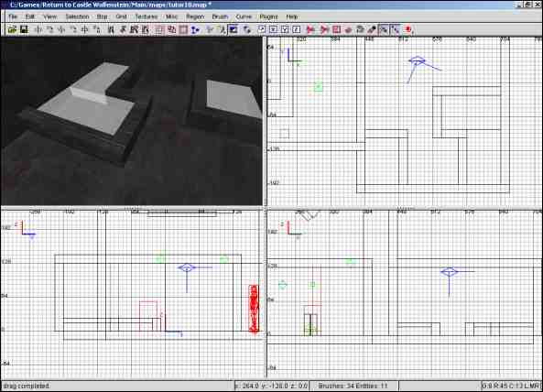Image resolution: width=543 pixels, height=392 pixels.
Task: Click inside the 3D camera preview
Action: tap(132, 121)
